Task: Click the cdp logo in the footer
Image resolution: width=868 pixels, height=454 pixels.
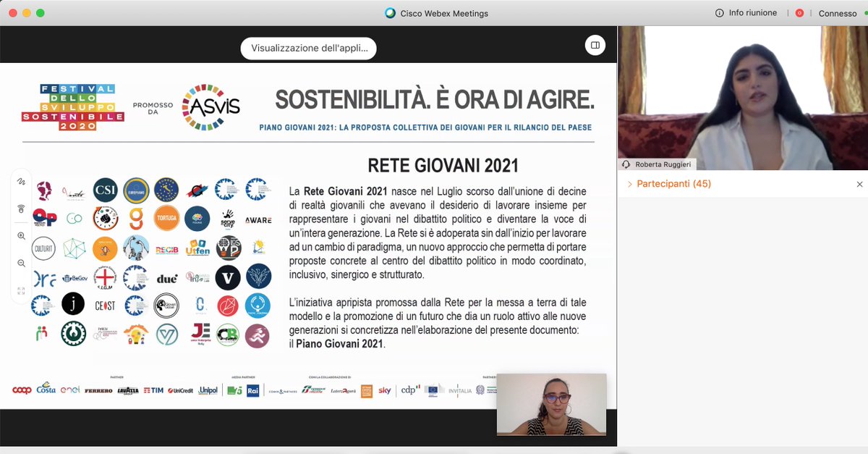Action: coord(410,390)
